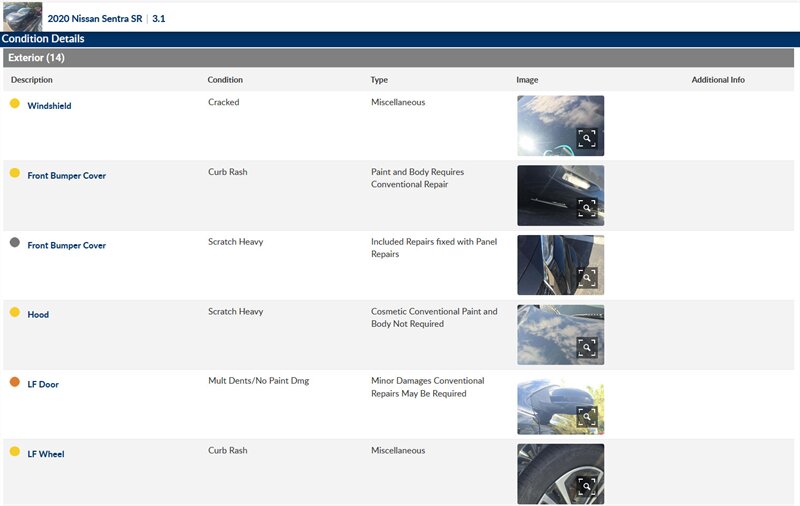Viewport: 800px width, 506px height.
Task: Click the Condition column header
Action: point(225,80)
